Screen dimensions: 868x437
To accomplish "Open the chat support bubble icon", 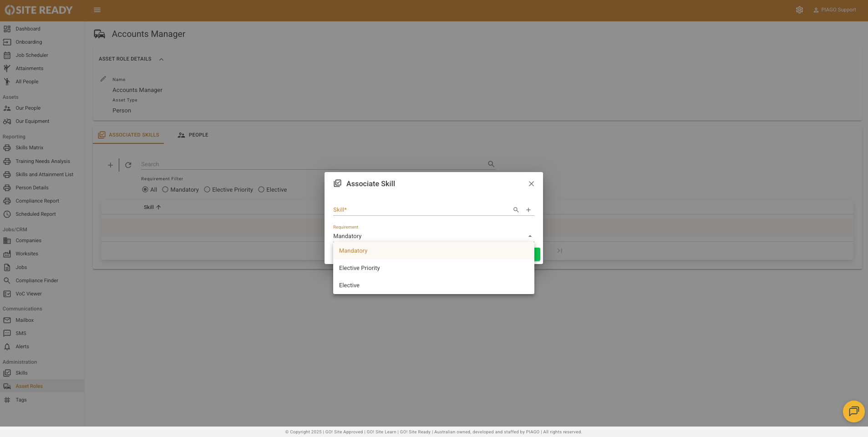I will (x=853, y=411).
